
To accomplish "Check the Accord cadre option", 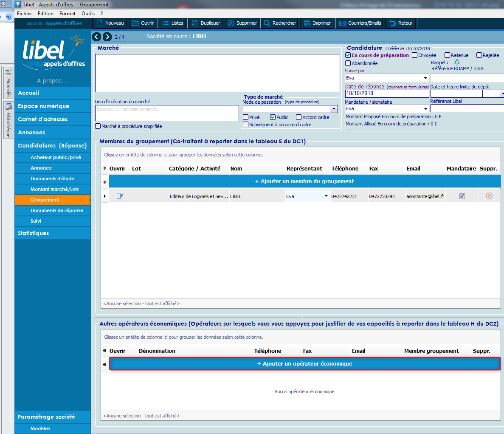I will (298, 117).
